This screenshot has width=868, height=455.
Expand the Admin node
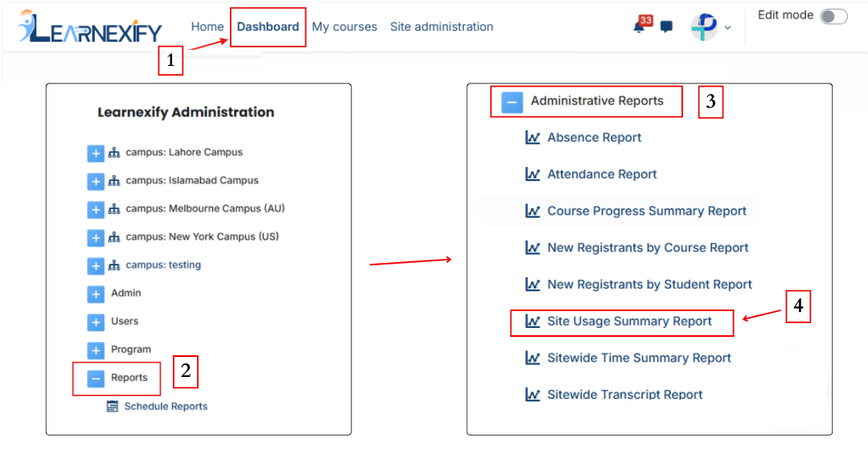(x=96, y=294)
